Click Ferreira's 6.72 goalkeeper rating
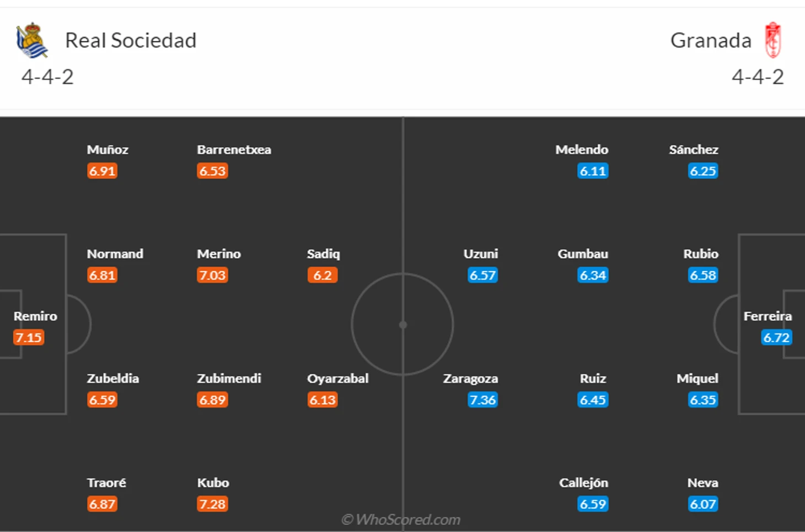Viewport: 805px width, 532px height. pyautogui.click(x=776, y=337)
